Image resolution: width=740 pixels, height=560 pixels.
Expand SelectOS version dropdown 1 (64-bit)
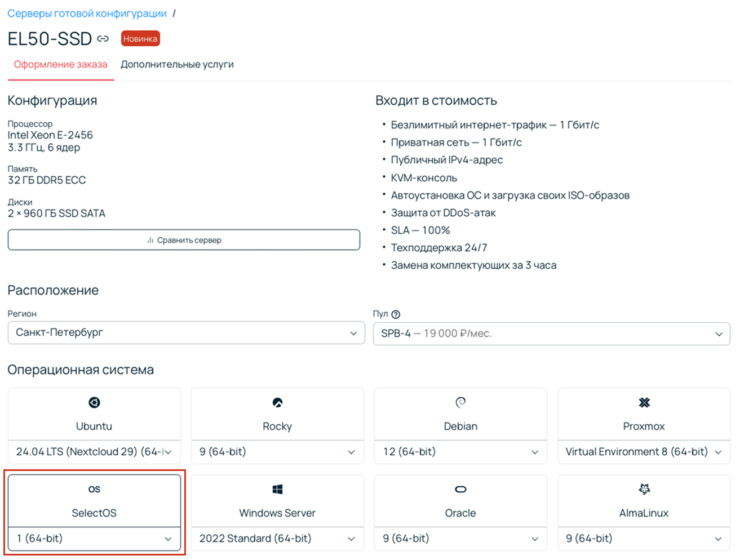94,539
